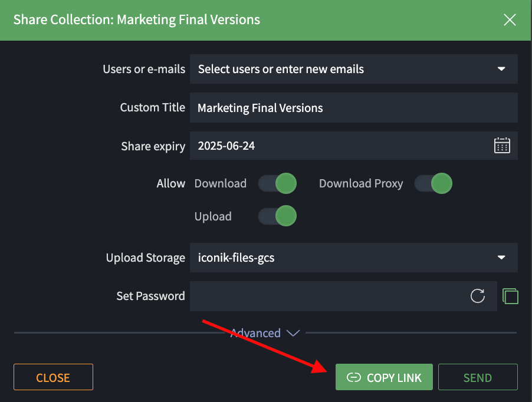The width and height of the screenshot is (532, 402).
Task: Click the chain-link icon on Copy Link
Action: tap(354, 378)
